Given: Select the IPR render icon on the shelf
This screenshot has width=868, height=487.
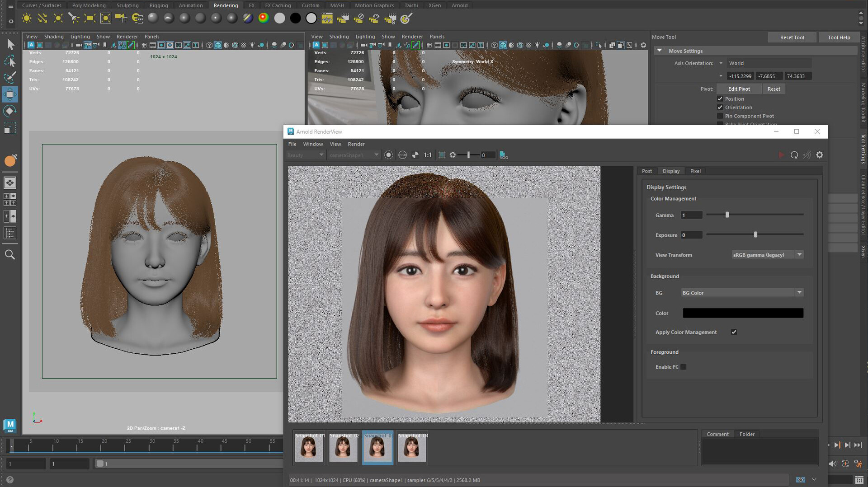Looking at the screenshot, I should click(x=375, y=18).
